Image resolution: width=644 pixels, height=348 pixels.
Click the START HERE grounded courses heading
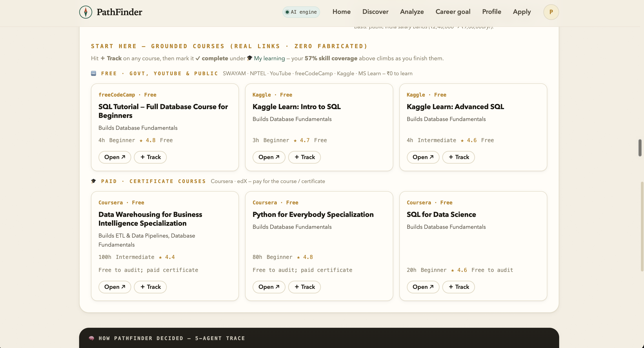click(x=229, y=46)
